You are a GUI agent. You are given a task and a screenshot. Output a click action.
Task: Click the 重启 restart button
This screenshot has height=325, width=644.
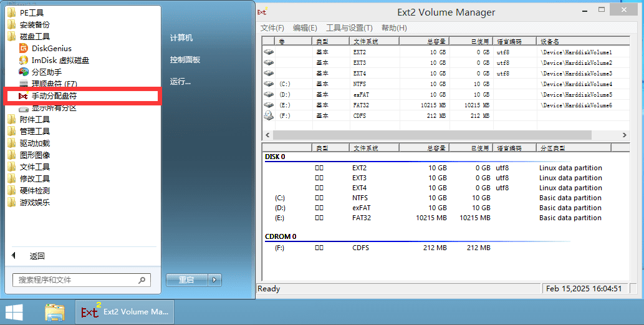[187, 280]
